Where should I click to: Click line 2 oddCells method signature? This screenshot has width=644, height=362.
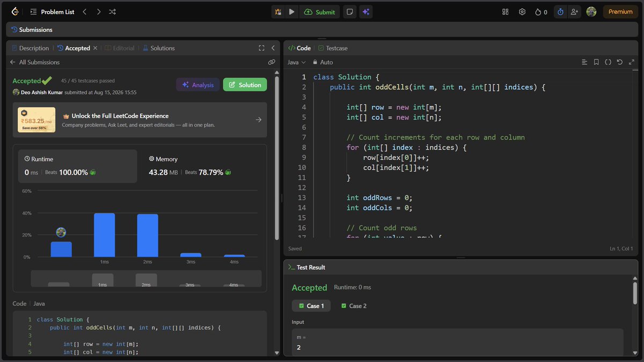pos(437,87)
